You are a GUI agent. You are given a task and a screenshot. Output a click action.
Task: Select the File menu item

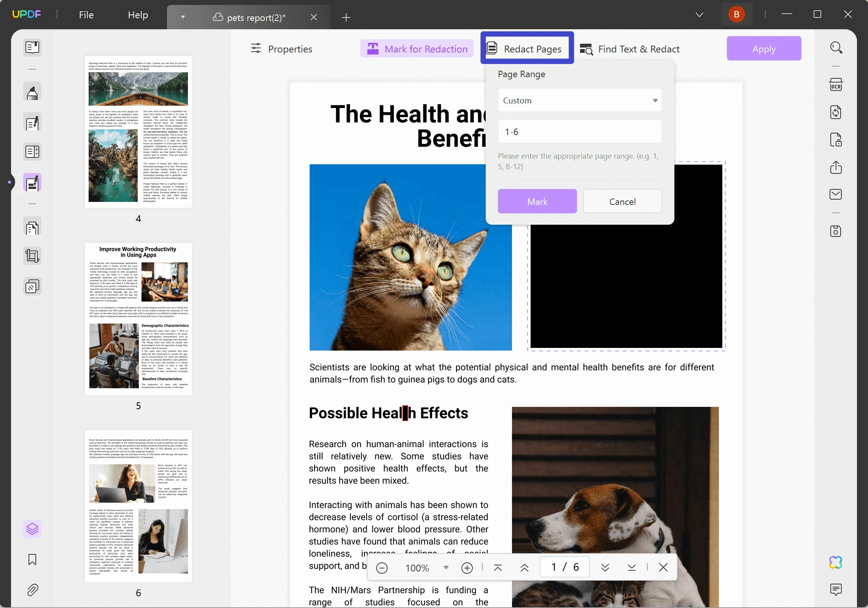[86, 14]
